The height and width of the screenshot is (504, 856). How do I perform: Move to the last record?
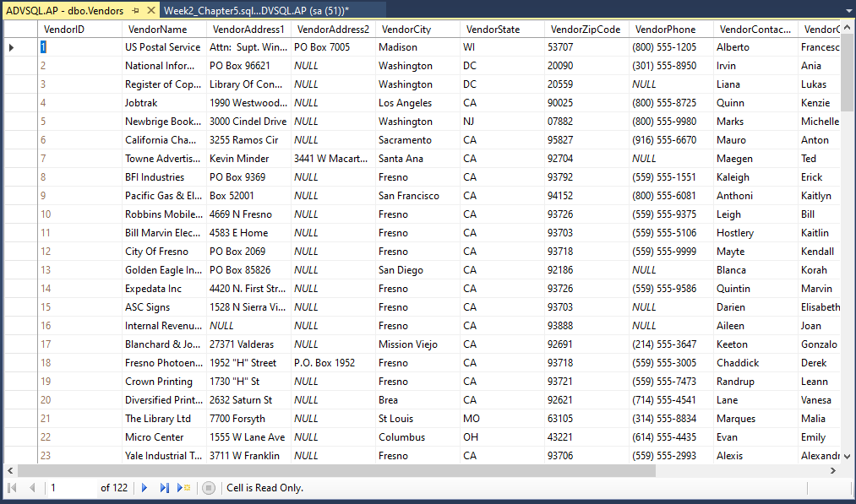(164, 487)
